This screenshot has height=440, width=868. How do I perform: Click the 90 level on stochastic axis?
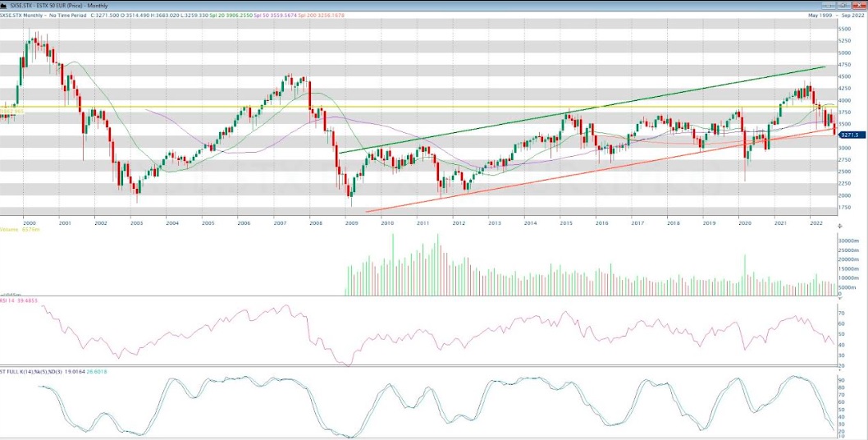pos(843,381)
